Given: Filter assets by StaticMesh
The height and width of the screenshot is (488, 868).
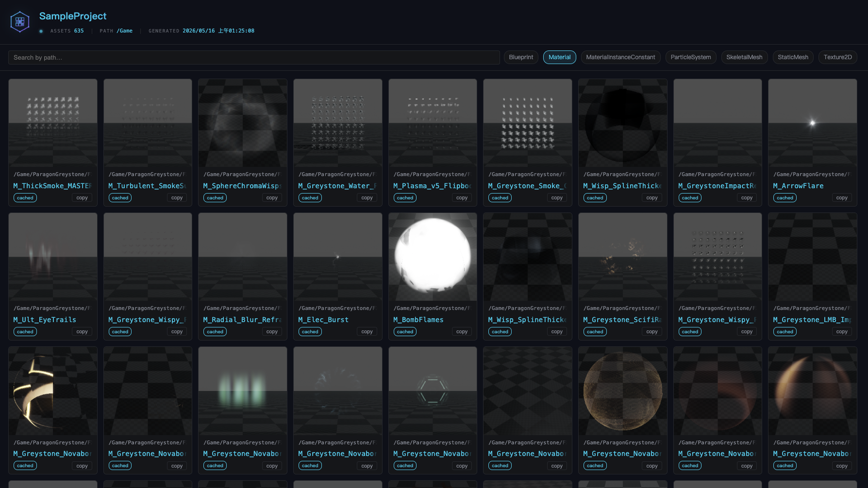Looking at the screenshot, I should tap(793, 57).
